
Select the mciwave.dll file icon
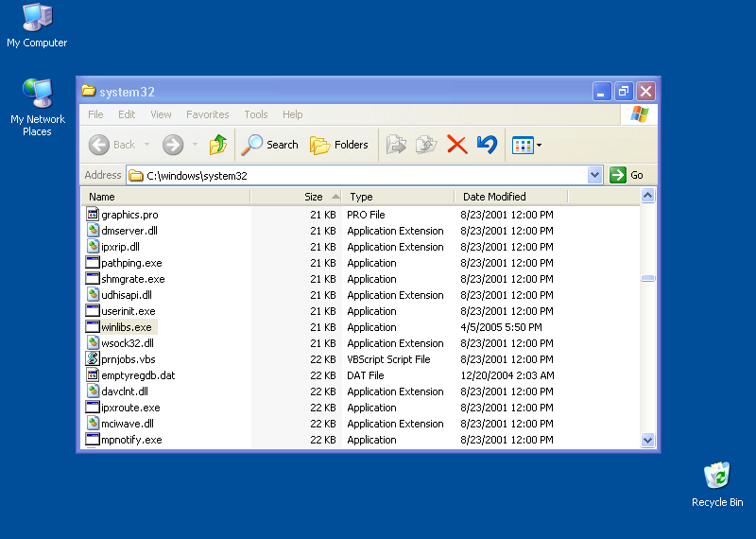(x=93, y=424)
